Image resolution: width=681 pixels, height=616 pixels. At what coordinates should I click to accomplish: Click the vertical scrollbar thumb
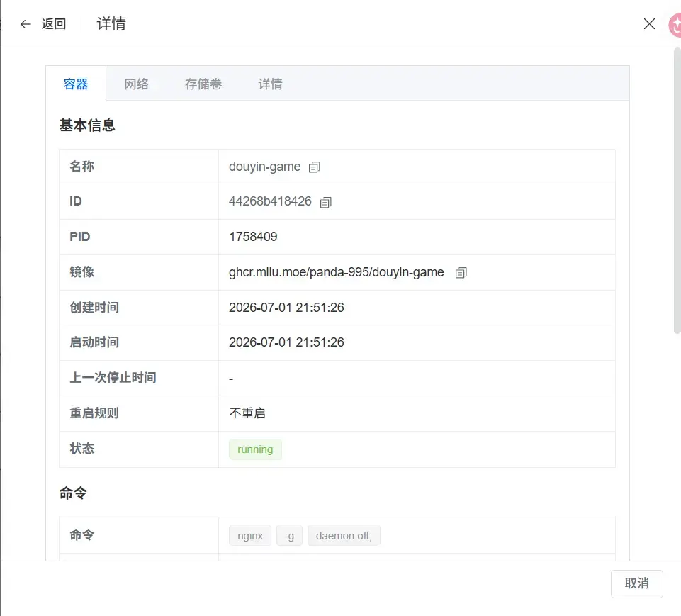677,190
